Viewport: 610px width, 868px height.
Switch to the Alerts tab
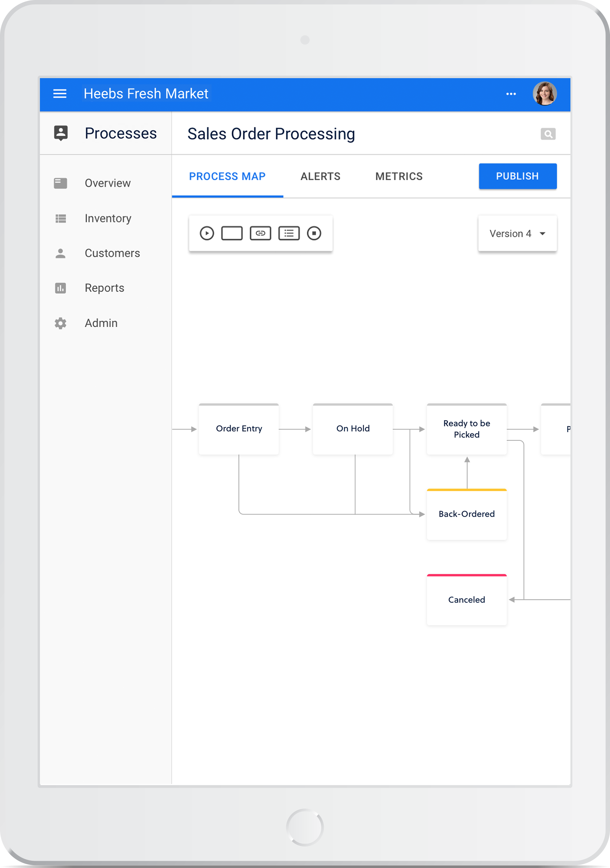[320, 176]
